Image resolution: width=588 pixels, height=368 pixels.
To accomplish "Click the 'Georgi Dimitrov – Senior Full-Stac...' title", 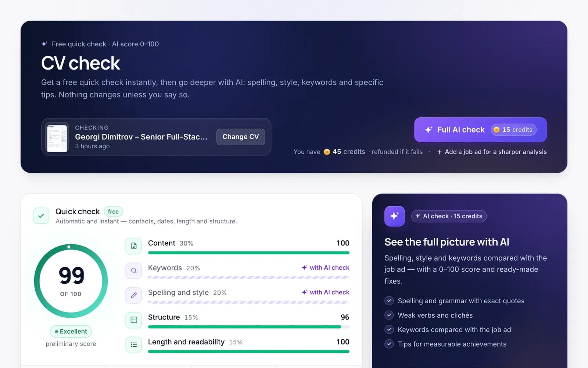I will coord(141,137).
